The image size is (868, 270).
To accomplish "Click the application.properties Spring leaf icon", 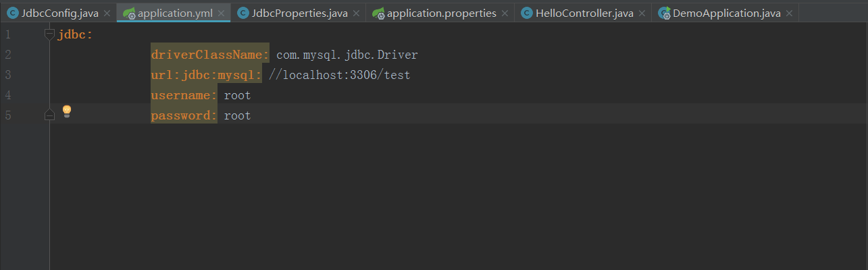I will coord(378,13).
